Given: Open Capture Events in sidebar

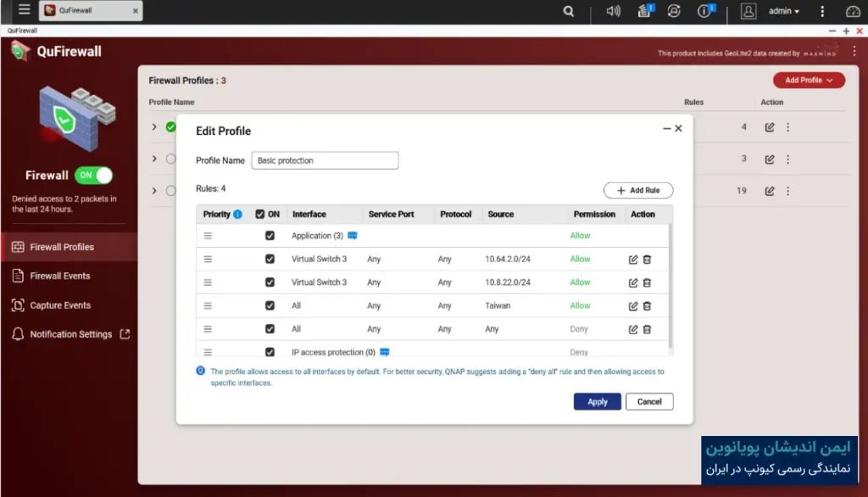Looking at the screenshot, I should 70,305.
